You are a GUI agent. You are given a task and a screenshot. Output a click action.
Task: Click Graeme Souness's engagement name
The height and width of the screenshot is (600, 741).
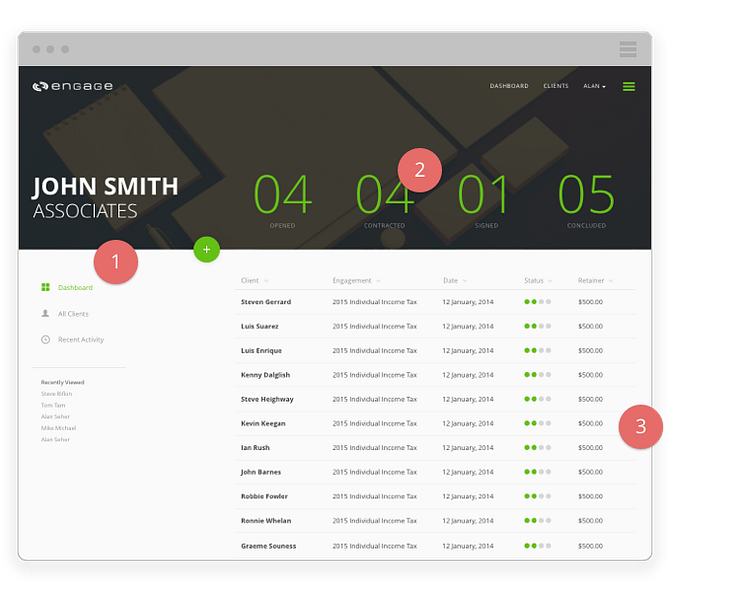click(374, 546)
